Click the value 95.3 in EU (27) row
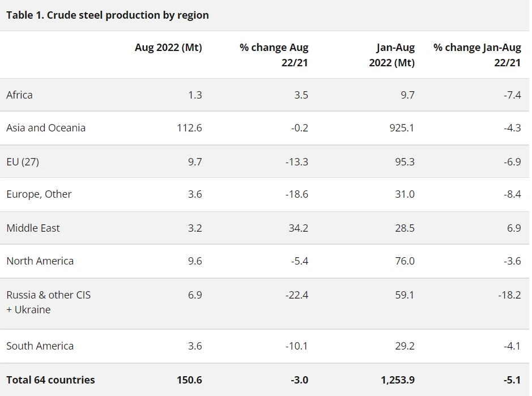 click(405, 162)
